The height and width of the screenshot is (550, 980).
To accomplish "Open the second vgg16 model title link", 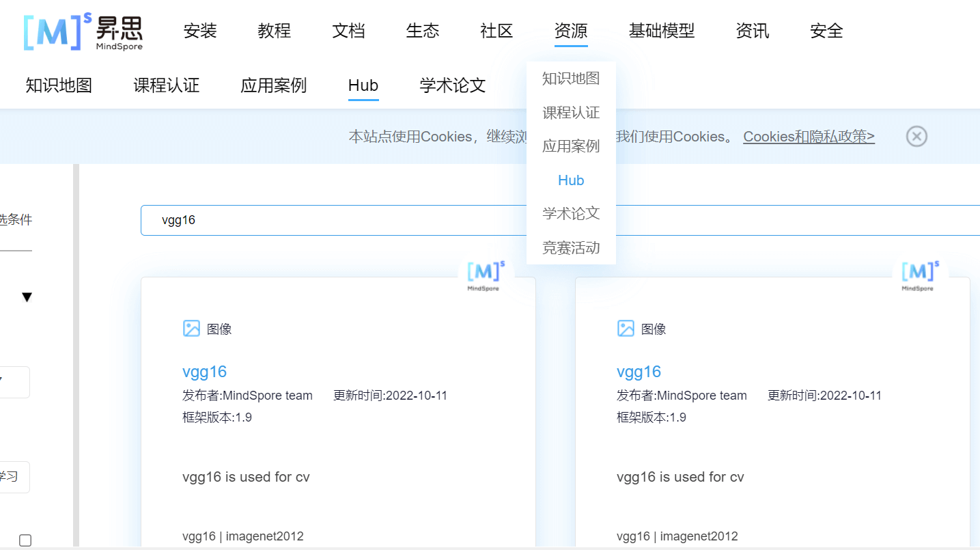I will point(639,372).
